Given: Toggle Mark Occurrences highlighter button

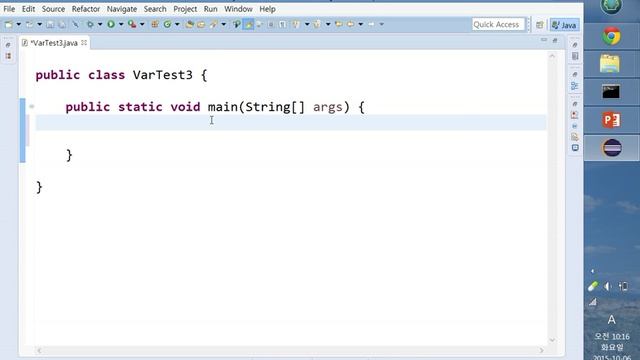Looking at the screenshot, I should pos(248,24).
